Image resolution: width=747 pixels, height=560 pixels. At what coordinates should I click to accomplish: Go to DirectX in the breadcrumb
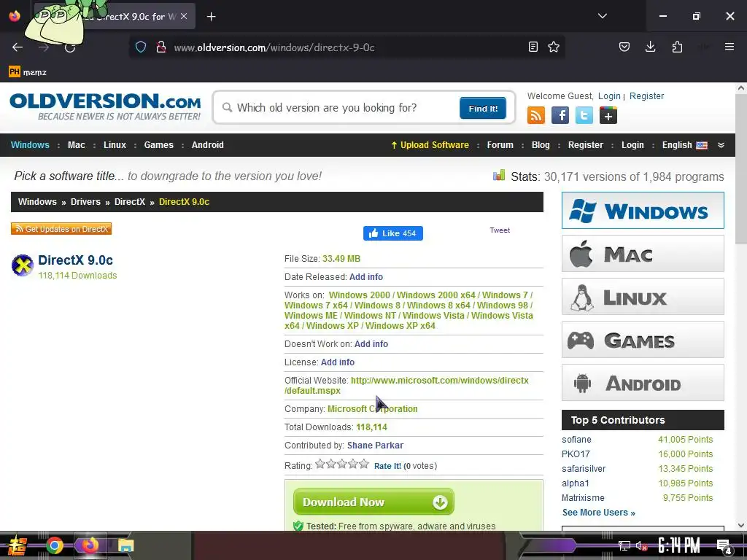[x=130, y=202]
